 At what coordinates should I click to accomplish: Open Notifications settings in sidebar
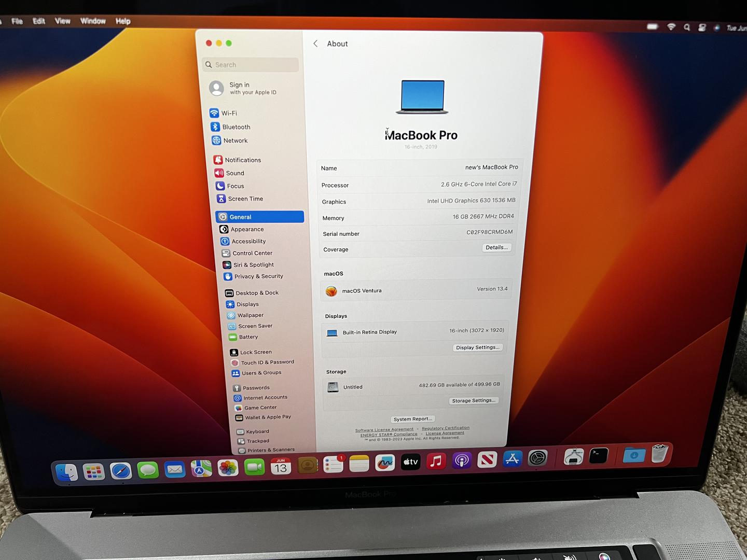pyautogui.click(x=238, y=160)
